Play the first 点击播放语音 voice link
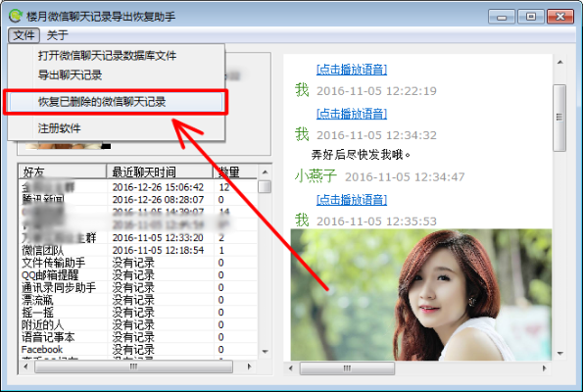The image size is (583, 392). (x=352, y=70)
